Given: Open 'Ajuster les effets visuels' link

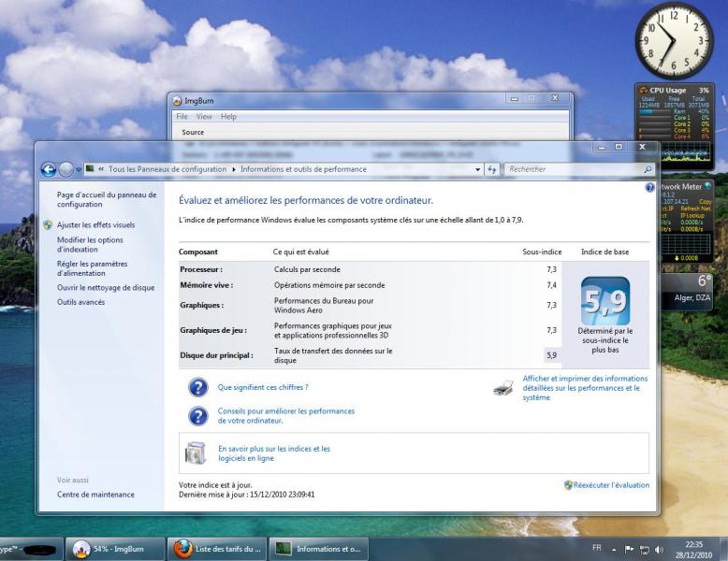Looking at the screenshot, I should tap(95, 225).
